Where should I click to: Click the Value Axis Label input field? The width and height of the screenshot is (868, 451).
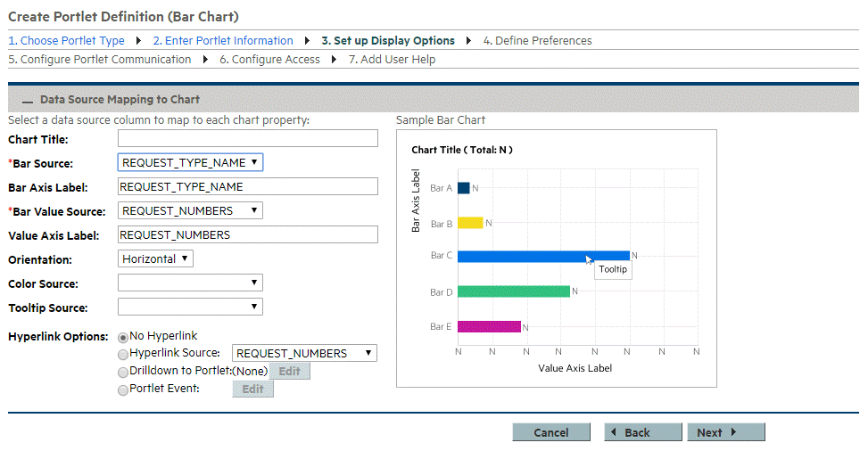[x=248, y=234]
